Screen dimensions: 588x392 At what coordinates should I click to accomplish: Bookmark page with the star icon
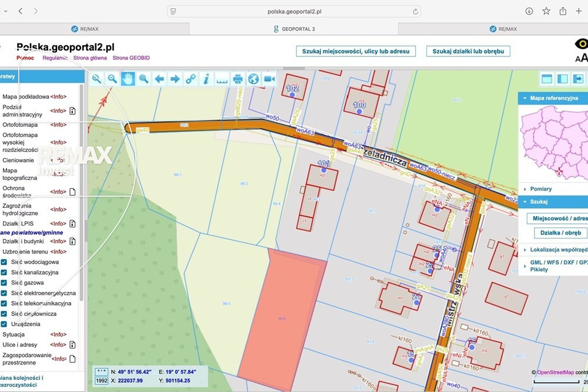tap(546, 11)
